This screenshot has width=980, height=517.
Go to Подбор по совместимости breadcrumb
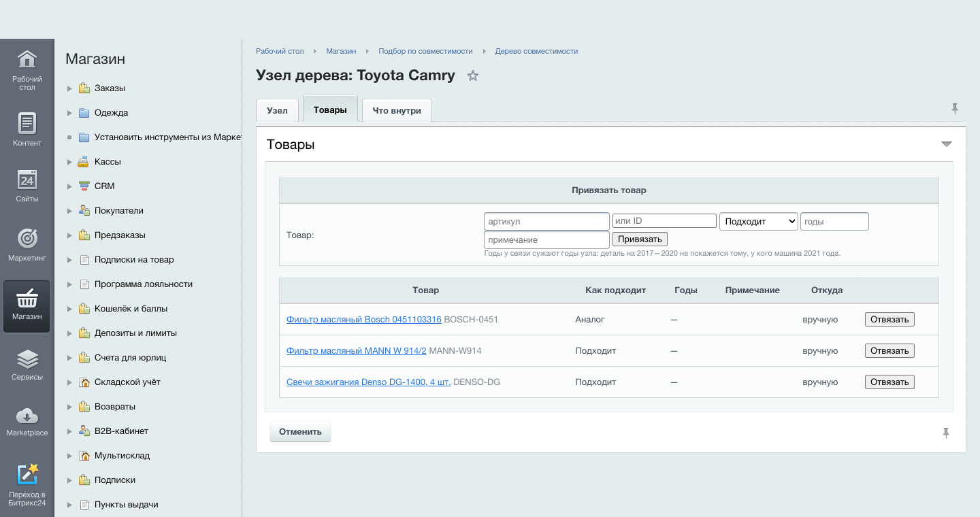pyautogui.click(x=425, y=51)
